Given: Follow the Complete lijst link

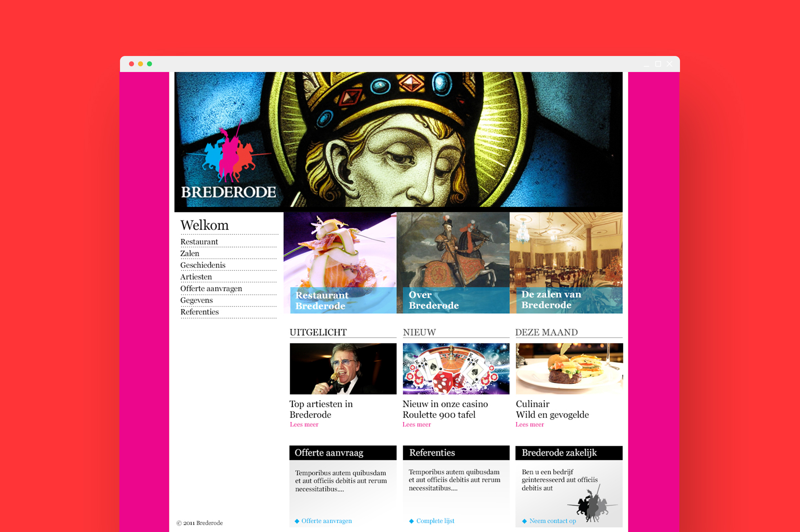Looking at the screenshot, I should pyautogui.click(x=435, y=521).
